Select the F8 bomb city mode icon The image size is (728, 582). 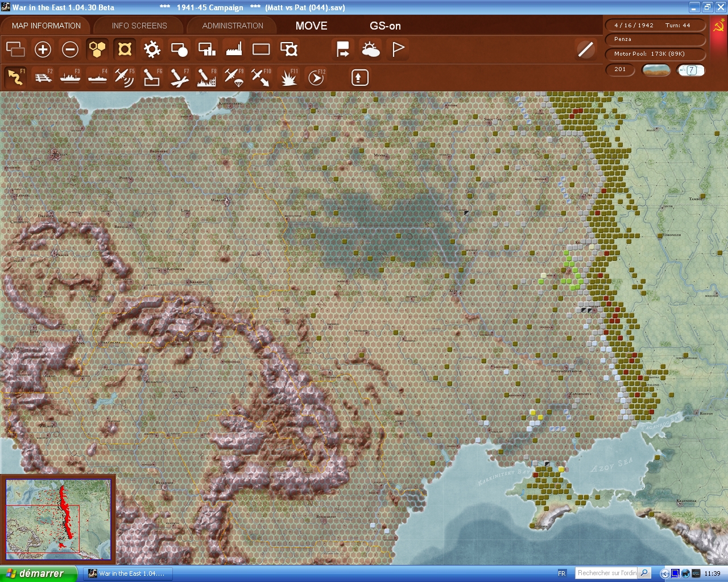point(206,77)
